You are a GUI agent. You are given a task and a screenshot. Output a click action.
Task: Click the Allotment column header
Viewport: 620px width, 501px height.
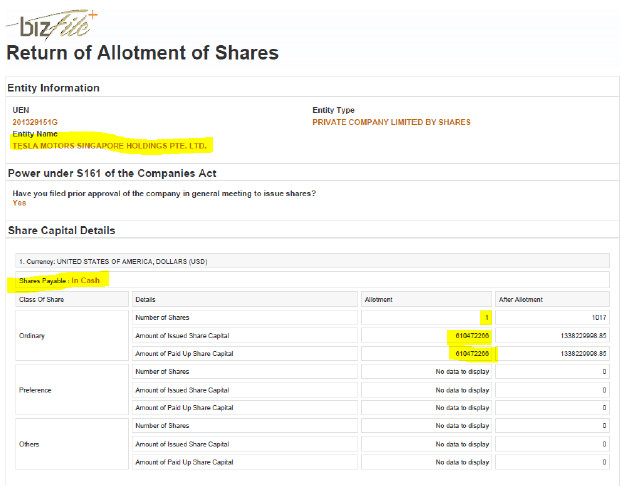coord(426,299)
